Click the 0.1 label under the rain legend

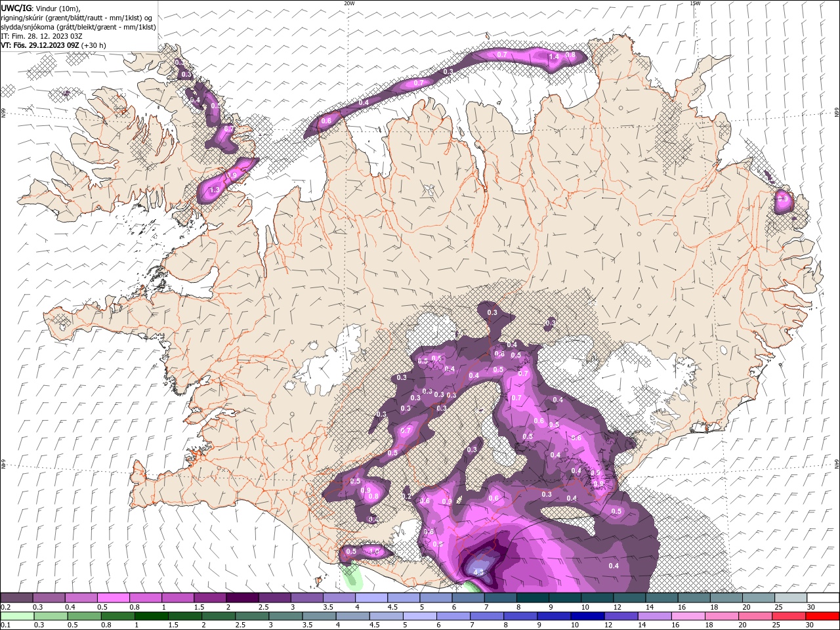pos(6,625)
